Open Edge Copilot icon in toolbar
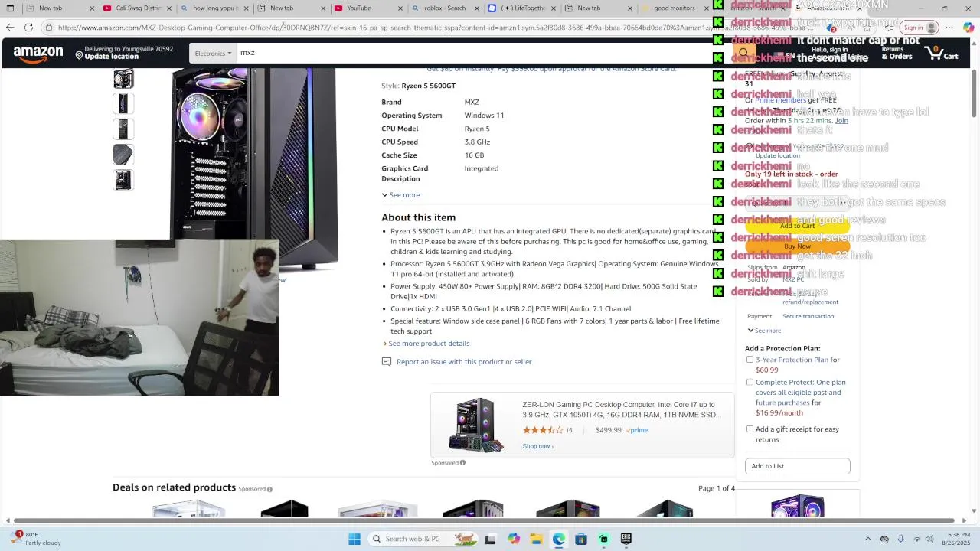Screen dimensions: 980x551 [968, 28]
